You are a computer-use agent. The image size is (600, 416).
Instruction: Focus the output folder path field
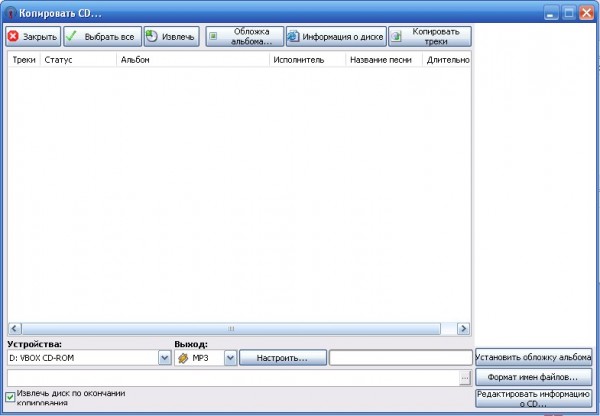[x=233, y=378]
